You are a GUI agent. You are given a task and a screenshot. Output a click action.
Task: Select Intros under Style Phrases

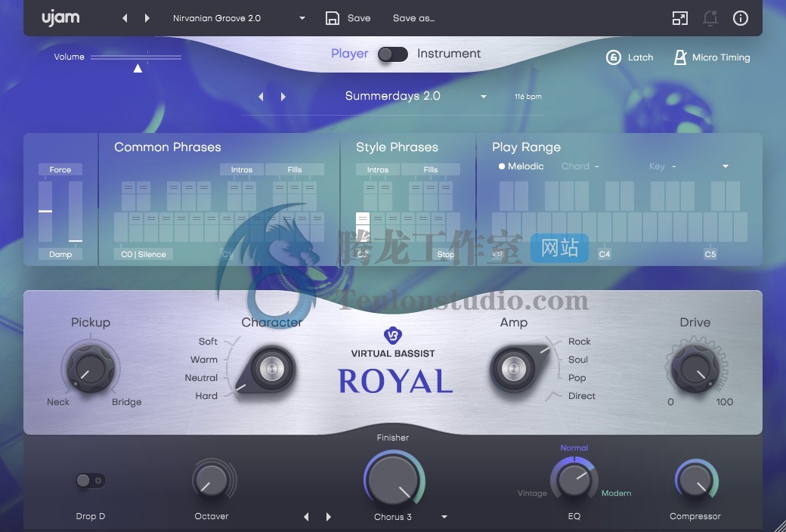click(x=377, y=169)
